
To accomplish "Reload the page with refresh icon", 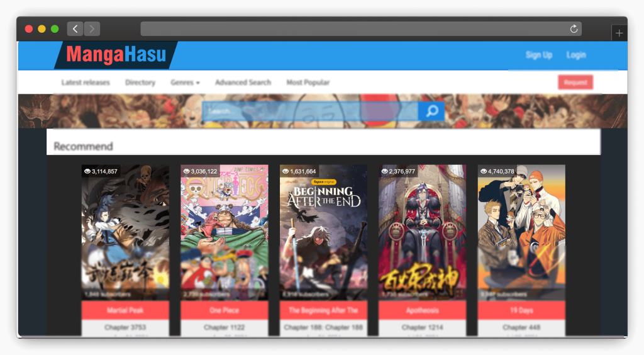I will click(x=574, y=29).
